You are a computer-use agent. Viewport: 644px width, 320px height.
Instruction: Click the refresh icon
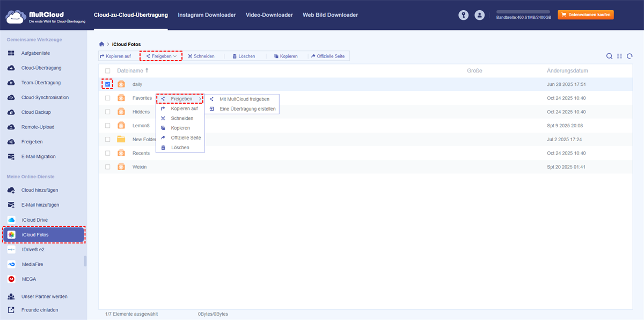pyautogui.click(x=630, y=56)
